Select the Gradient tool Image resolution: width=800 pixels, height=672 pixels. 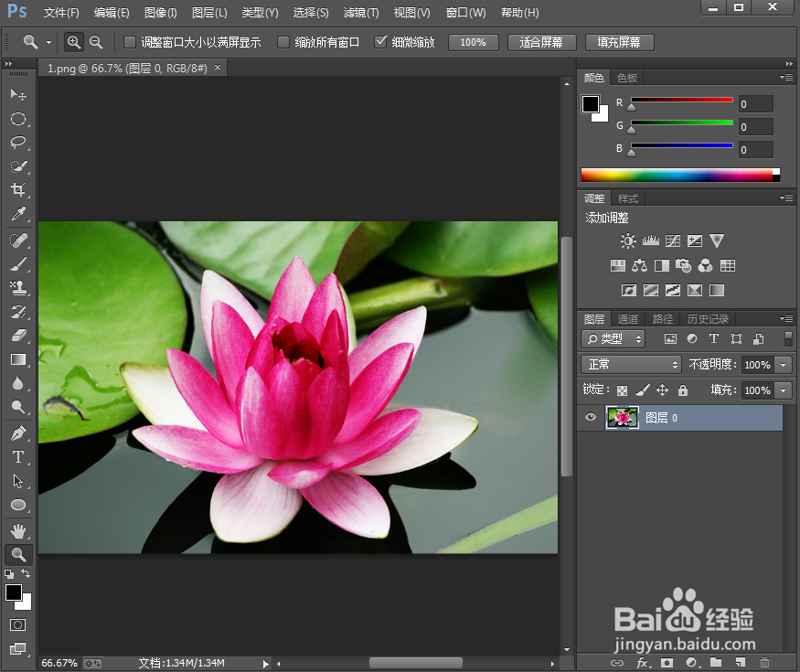click(x=18, y=359)
